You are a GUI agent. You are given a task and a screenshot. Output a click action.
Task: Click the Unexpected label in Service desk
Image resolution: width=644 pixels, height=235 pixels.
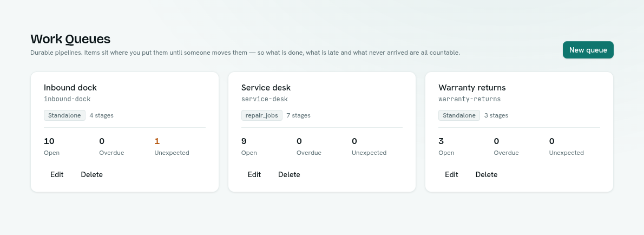point(369,153)
